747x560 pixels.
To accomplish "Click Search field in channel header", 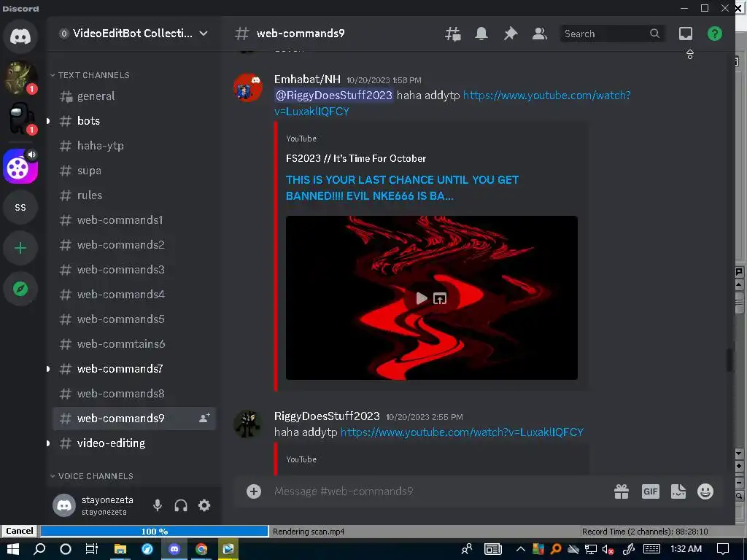I will (x=612, y=34).
